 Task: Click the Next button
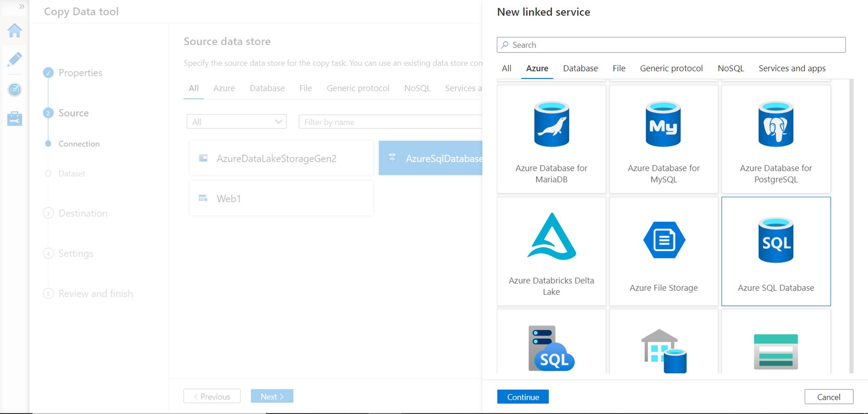pyautogui.click(x=272, y=396)
